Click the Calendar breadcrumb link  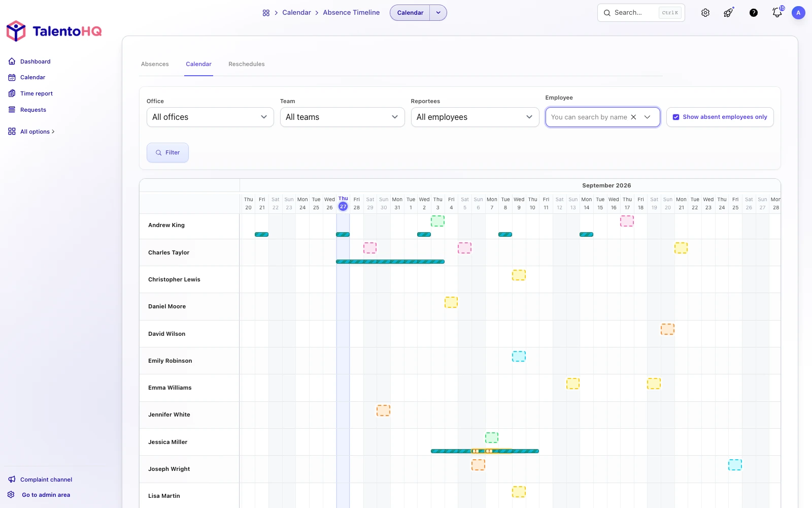pos(296,13)
